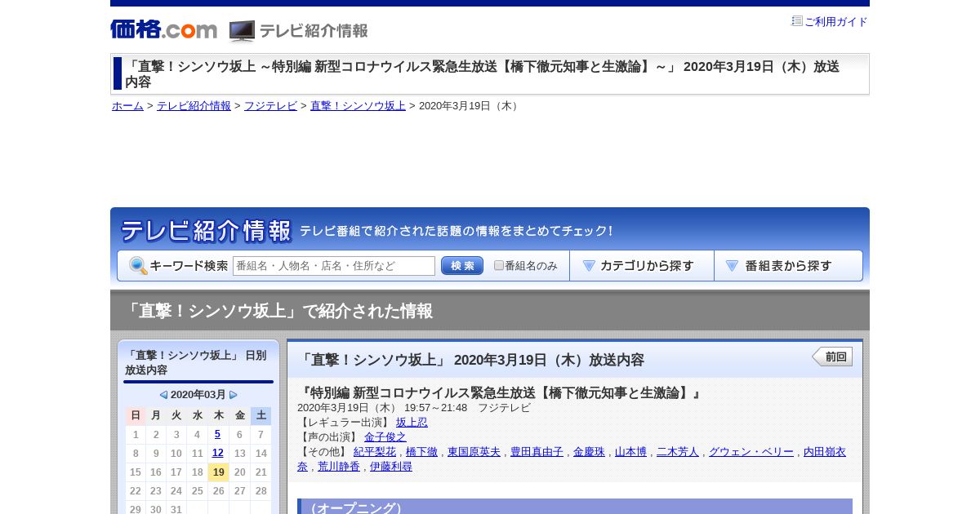Open voice cast link 金子俊之
Image resolution: width=980 pixels, height=514 pixels.
385,437
